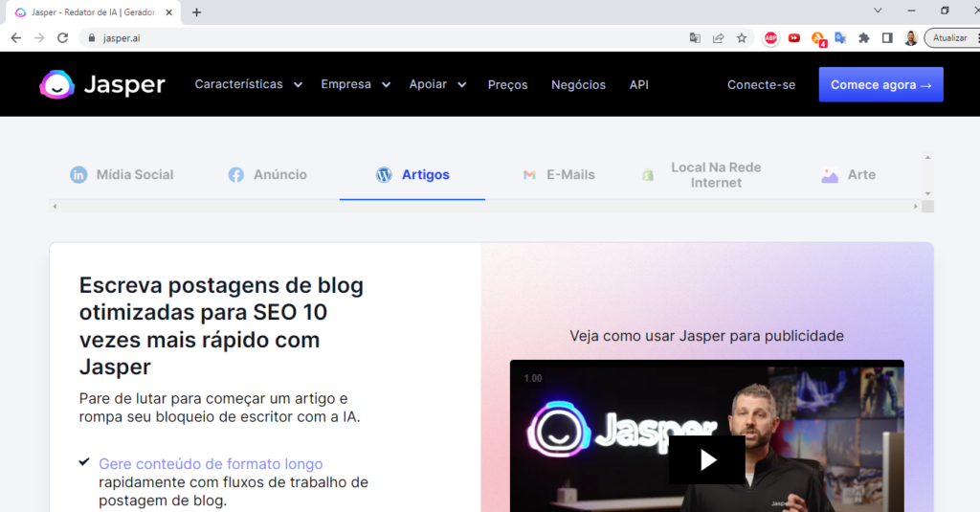Switch to the Mídia Social tab
This screenshot has width=980, height=512.
coord(122,174)
